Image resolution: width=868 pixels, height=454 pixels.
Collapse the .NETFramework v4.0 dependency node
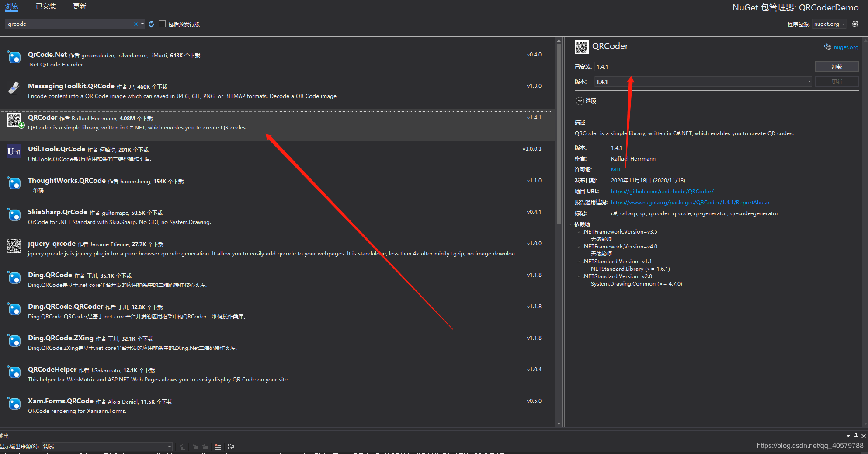point(579,247)
